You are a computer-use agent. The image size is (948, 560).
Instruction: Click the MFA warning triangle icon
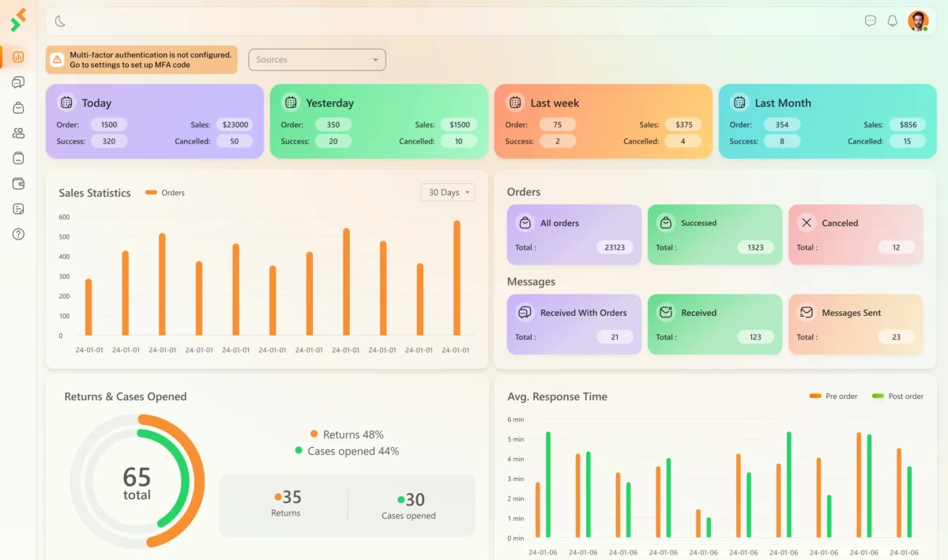58,60
